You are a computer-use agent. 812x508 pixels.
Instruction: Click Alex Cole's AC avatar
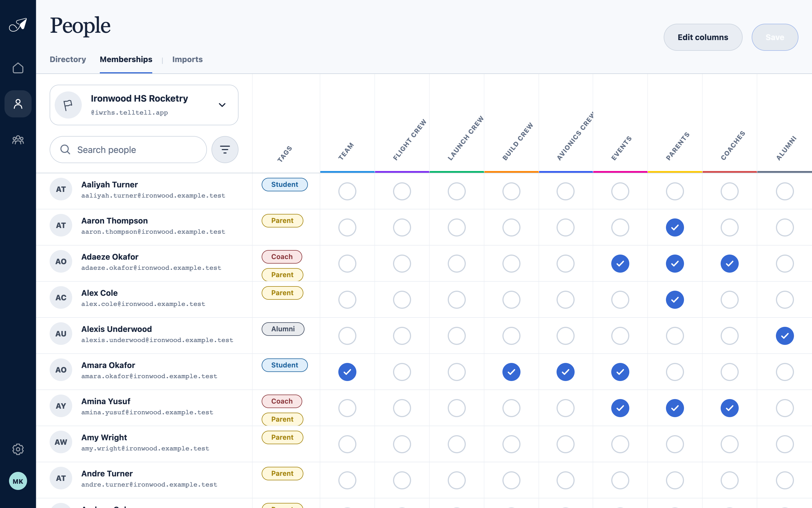pos(61,298)
